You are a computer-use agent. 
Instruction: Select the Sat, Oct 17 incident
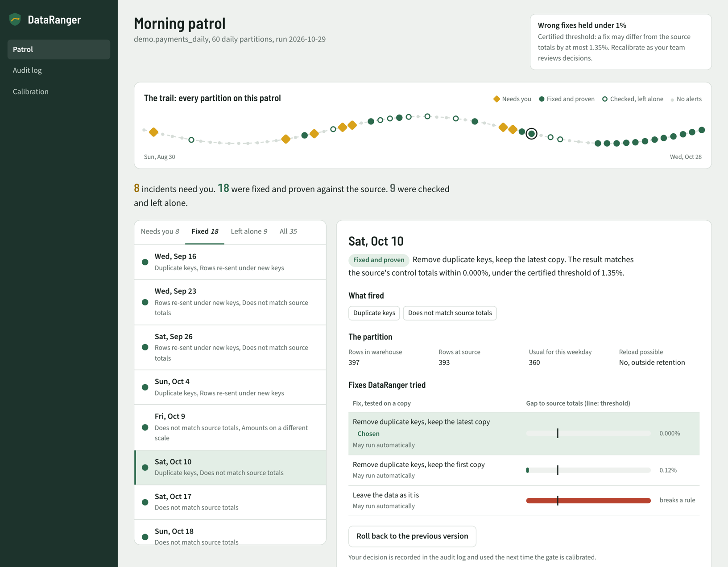pos(230,502)
